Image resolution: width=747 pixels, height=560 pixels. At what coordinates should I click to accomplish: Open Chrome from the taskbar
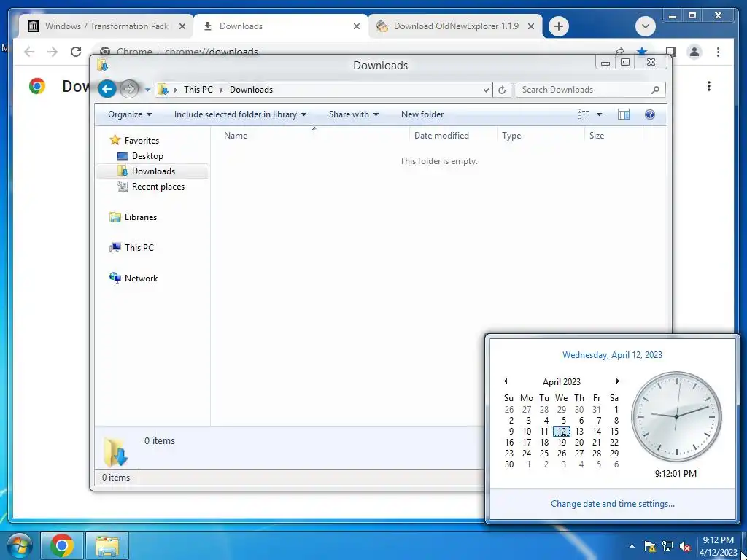(61, 545)
